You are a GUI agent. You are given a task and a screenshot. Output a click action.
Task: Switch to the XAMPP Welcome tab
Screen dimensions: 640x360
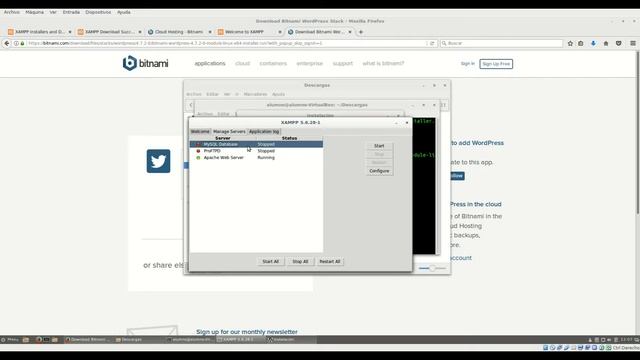coord(200,131)
